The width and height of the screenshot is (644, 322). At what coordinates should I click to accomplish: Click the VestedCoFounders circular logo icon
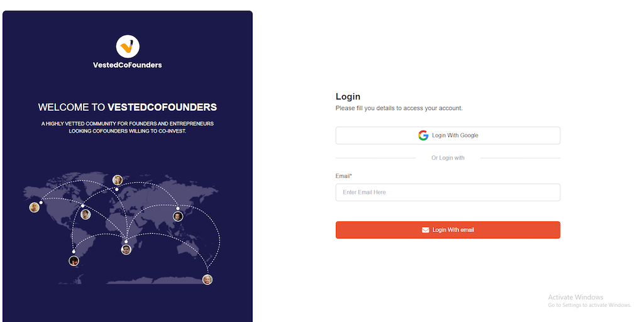pos(128,47)
